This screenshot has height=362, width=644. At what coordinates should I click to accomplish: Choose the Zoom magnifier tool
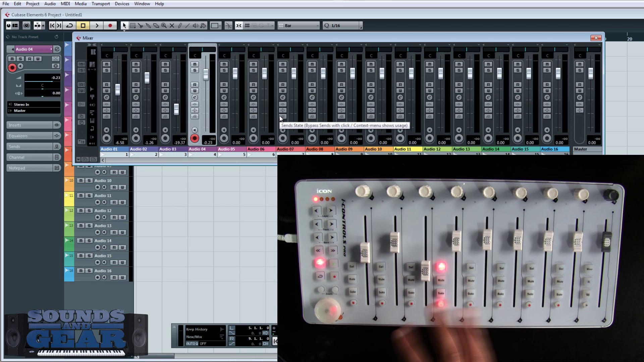point(164,25)
